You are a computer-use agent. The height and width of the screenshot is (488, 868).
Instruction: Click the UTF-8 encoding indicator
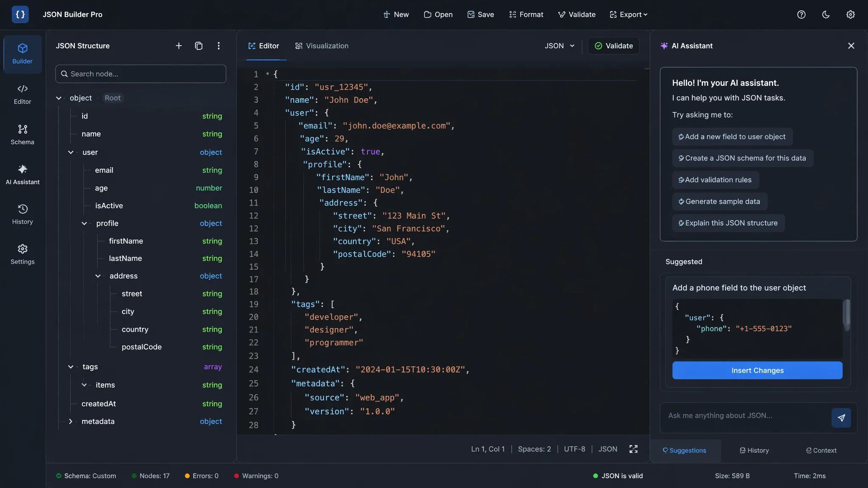pyautogui.click(x=574, y=449)
